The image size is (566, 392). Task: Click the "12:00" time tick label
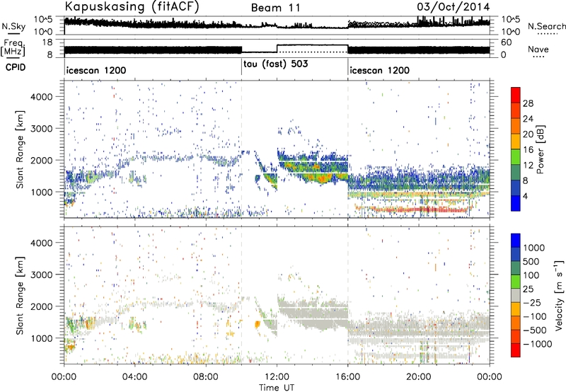click(277, 377)
